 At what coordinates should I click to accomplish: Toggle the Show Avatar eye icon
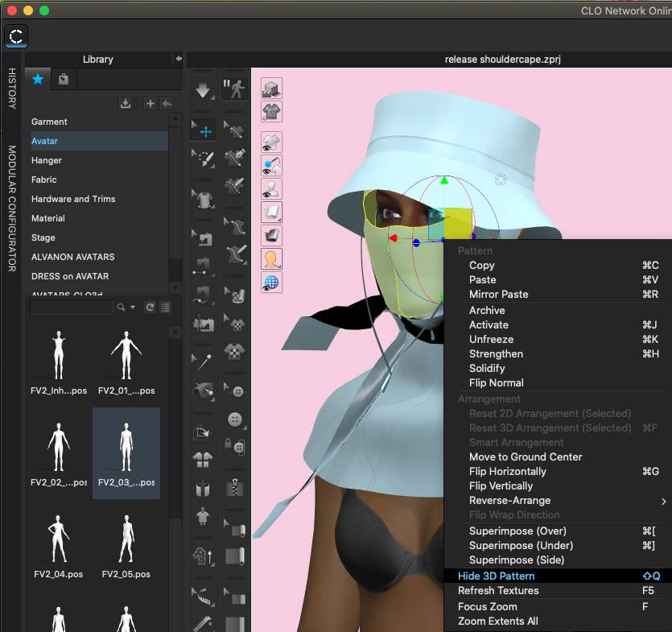point(271,188)
